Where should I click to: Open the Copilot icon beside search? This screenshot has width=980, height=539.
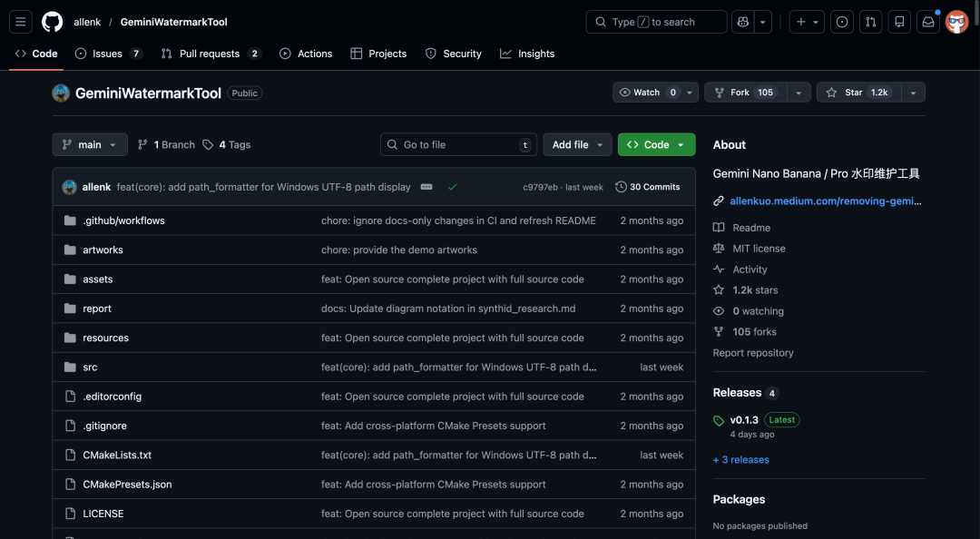click(742, 21)
